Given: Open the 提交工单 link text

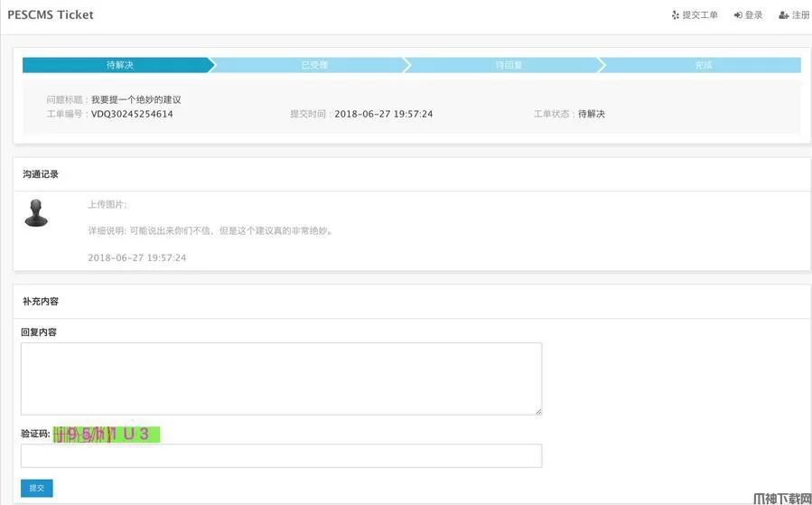Looking at the screenshot, I should [700, 15].
